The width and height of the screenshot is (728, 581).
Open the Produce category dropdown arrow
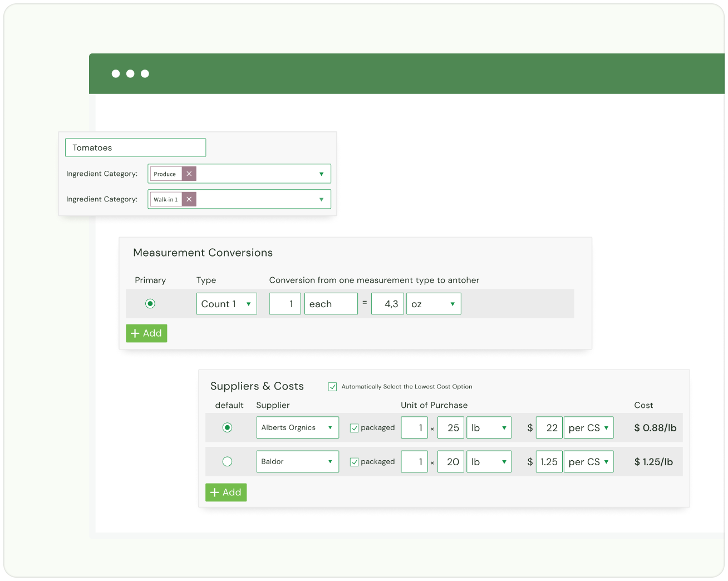[x=321, y=174]
